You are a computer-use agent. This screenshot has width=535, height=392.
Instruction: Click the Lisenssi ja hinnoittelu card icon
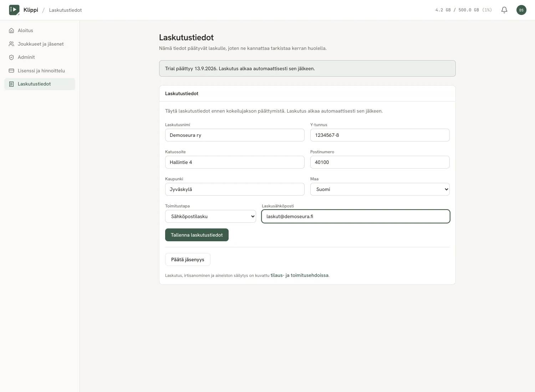pyautogui.click(x=11, y=71)
